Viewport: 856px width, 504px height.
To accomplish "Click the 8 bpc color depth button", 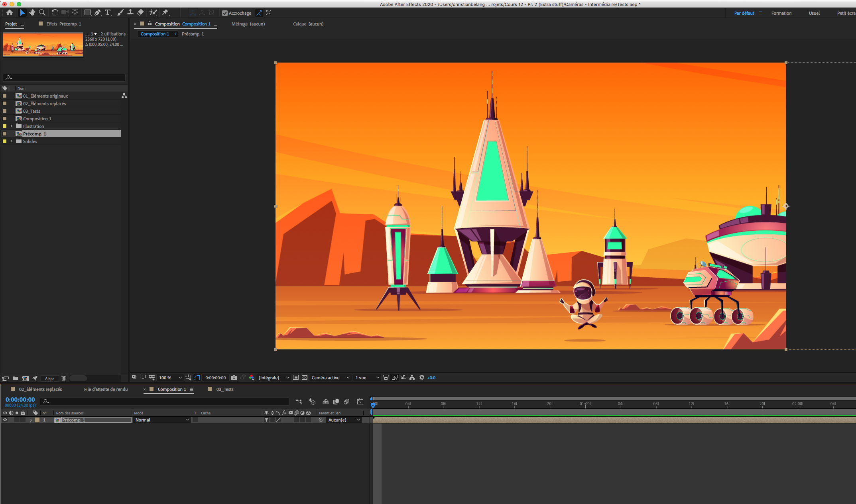I will [x=49, y=379].
